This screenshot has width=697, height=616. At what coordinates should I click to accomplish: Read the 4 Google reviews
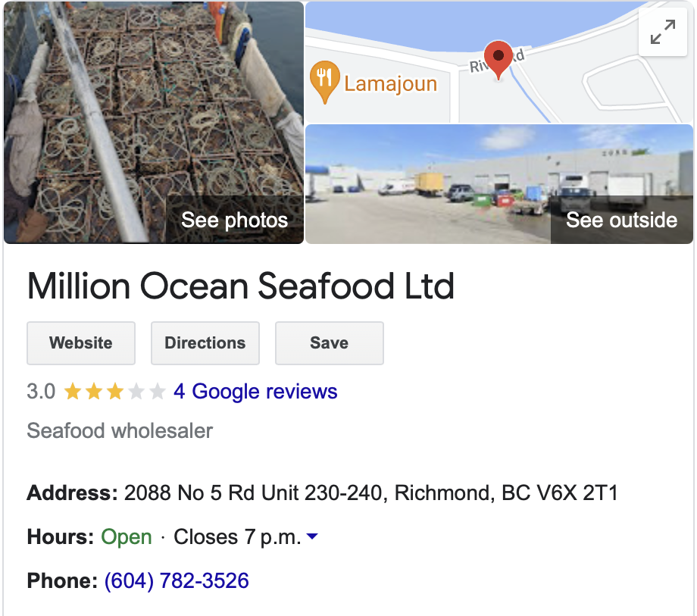coord(255,392)
